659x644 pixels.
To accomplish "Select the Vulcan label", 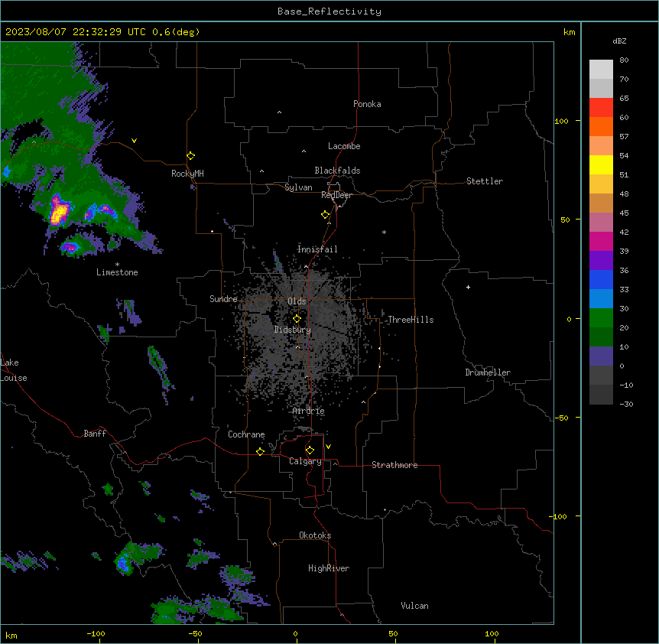I will 414,606.
